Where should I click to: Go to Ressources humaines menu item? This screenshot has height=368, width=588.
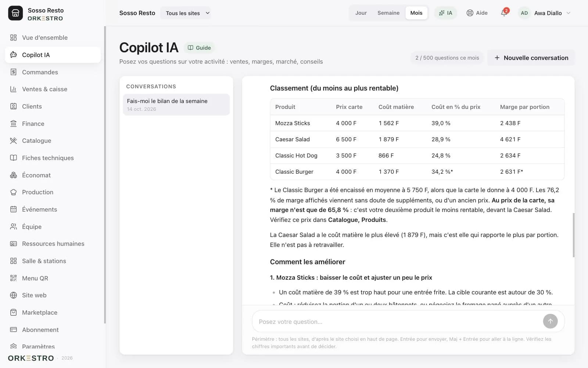53,244
